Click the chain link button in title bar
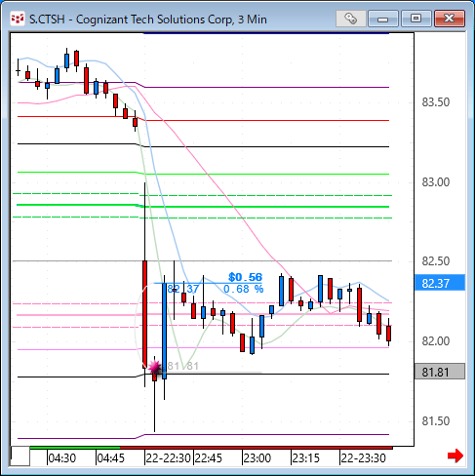Screen dimensions: 475x476 tap(351, 19)
